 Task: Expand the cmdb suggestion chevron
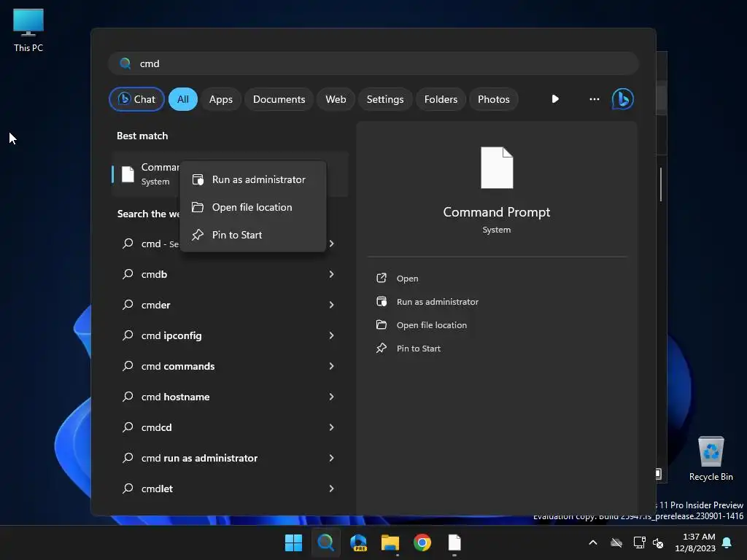(x=332, y=274)
